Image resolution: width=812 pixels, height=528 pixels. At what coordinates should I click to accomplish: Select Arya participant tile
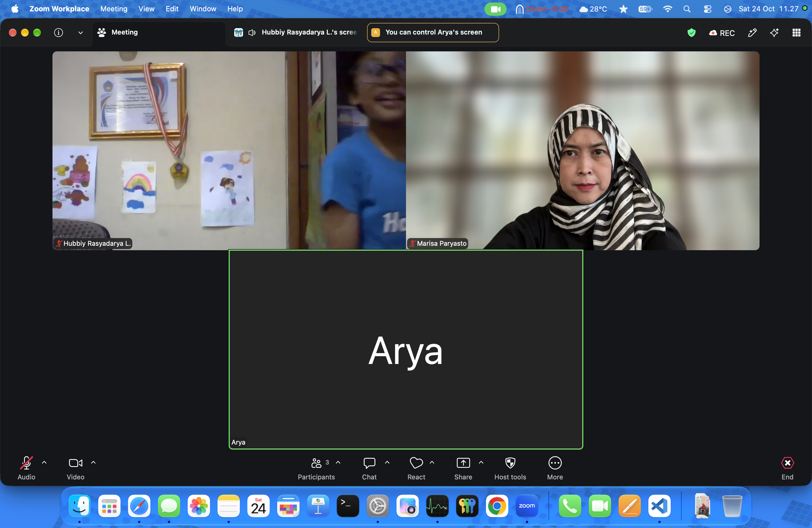click(406, 350)
